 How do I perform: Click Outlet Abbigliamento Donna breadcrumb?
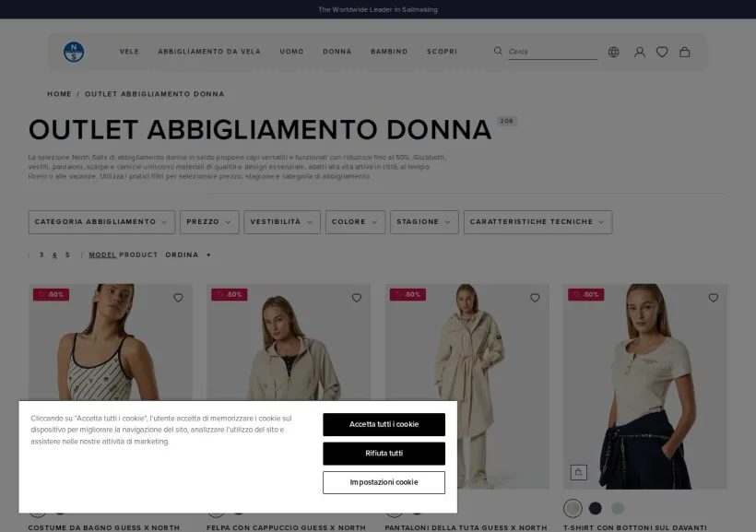point(155,94)
